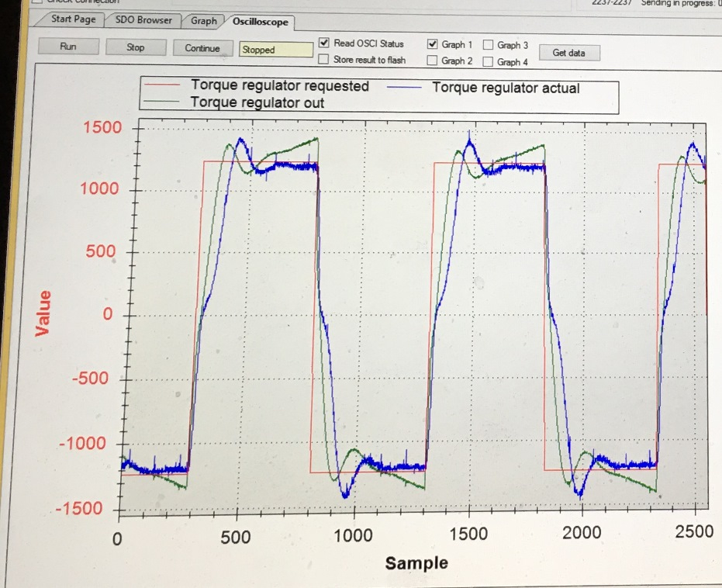Switch to the Start Page tab

click(x=72, y=19)
